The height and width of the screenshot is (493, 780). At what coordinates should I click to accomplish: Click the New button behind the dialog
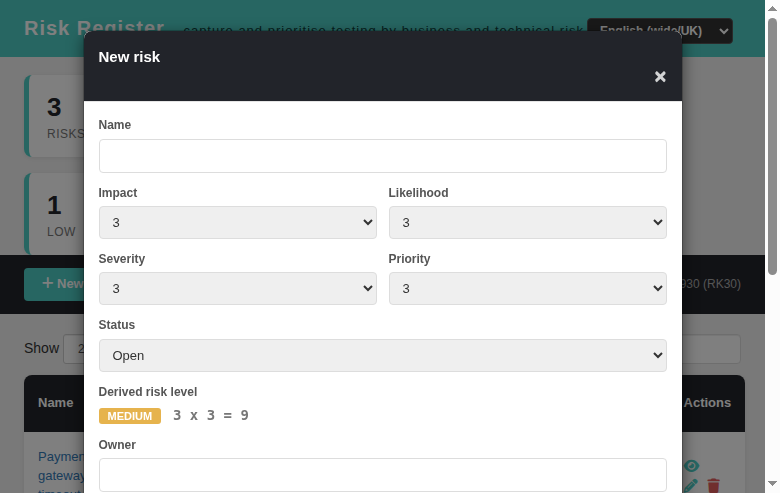tap(54, 284)
